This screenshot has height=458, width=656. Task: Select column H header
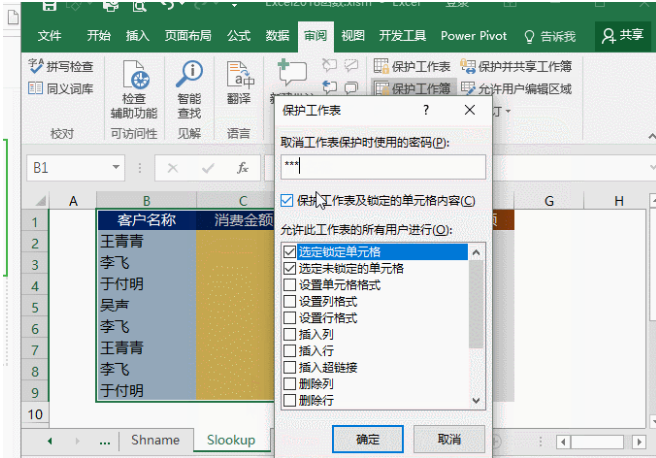click(x=618, y=201)
